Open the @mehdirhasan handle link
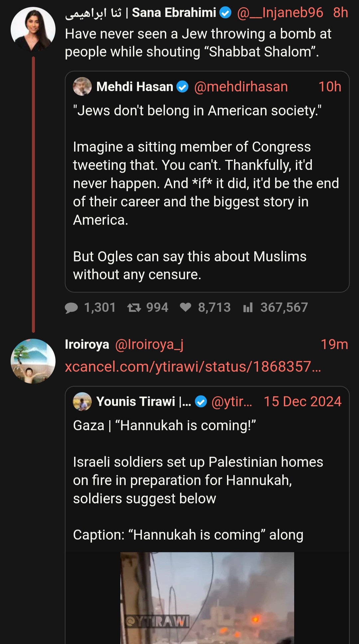 click(241, 87)
